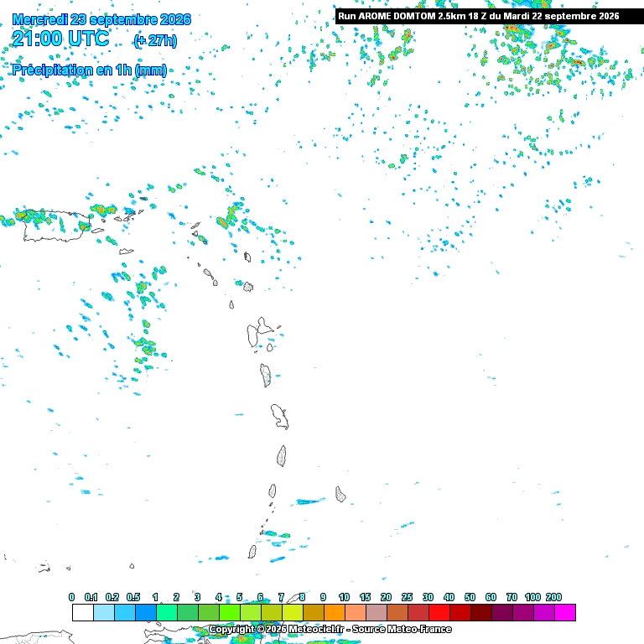The width and height of the screenshot is (644, 644).
Task: Click the 21:00 UTC time label
Action: tap(60, 39)
